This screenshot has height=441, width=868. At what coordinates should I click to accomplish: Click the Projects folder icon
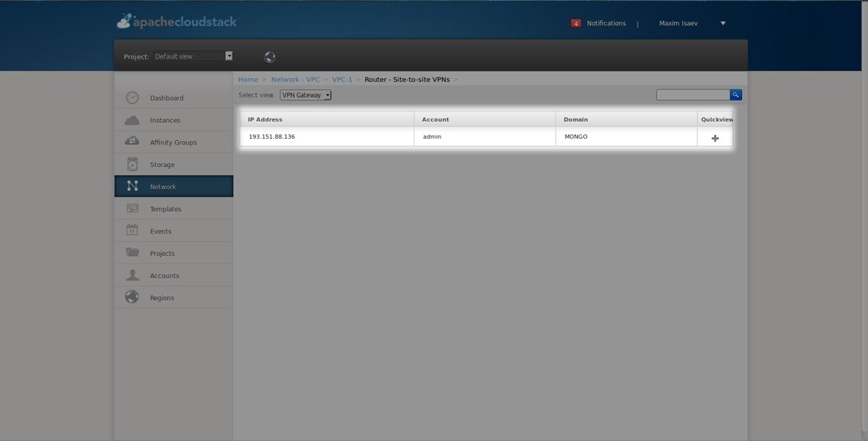tap(132, 253)
